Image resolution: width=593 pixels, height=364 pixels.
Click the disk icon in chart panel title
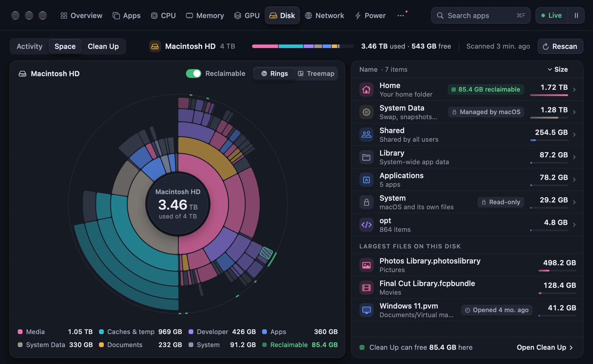(x=23, y=74)
